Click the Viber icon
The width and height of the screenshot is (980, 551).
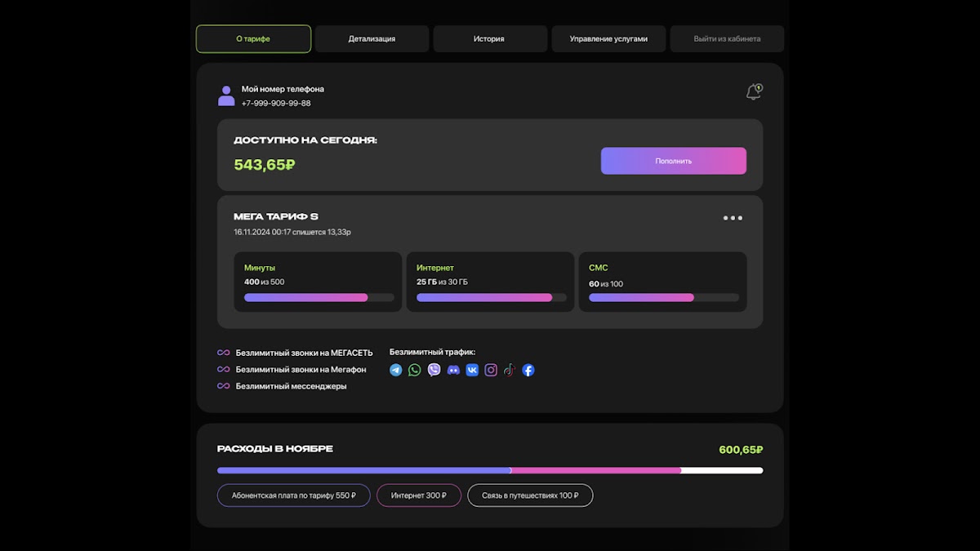pyautogui.click(x=434, y=370)
